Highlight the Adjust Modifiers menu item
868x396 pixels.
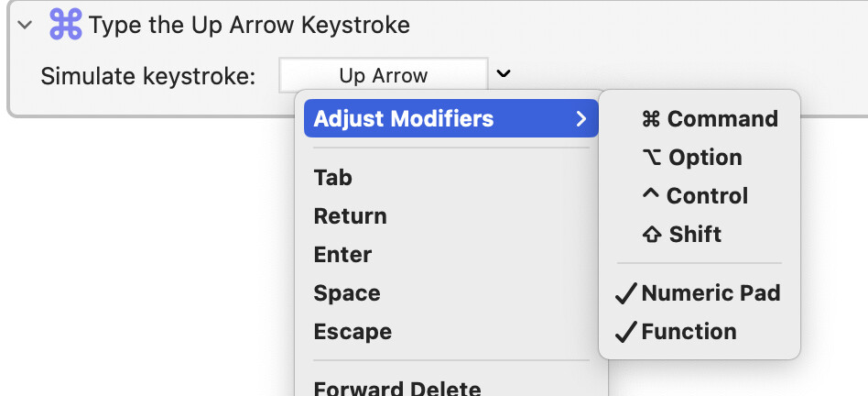pyautogui.click(x=404, y=119)
